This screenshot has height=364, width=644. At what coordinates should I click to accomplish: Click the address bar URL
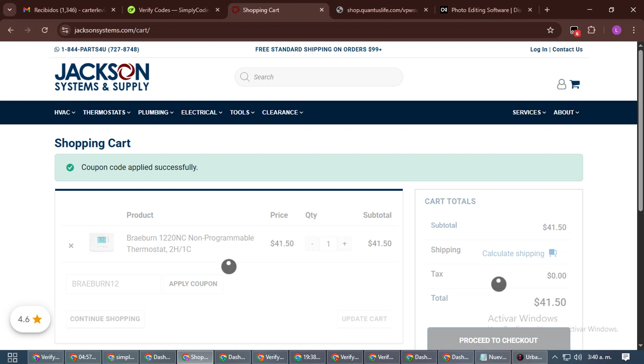tap(112, 30)
